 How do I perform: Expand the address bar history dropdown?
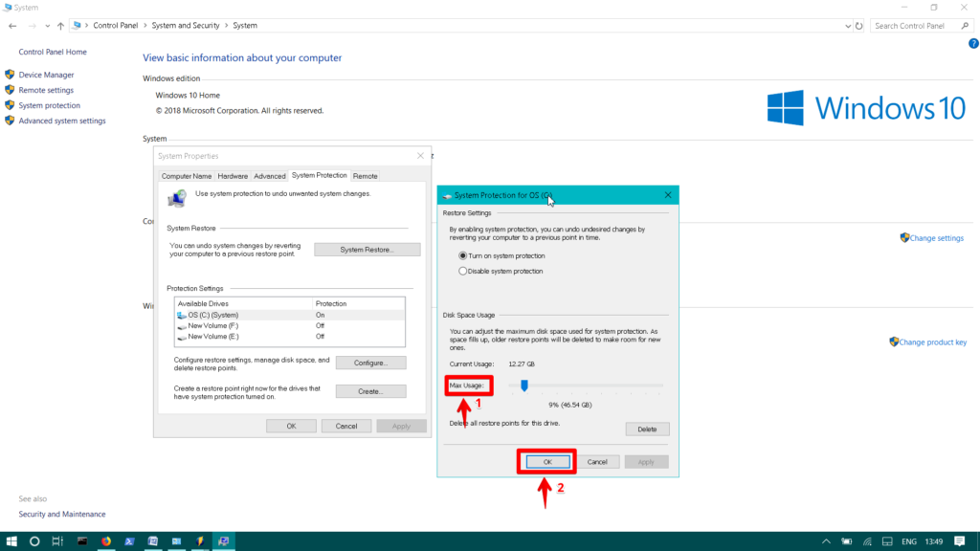point(848,26)
